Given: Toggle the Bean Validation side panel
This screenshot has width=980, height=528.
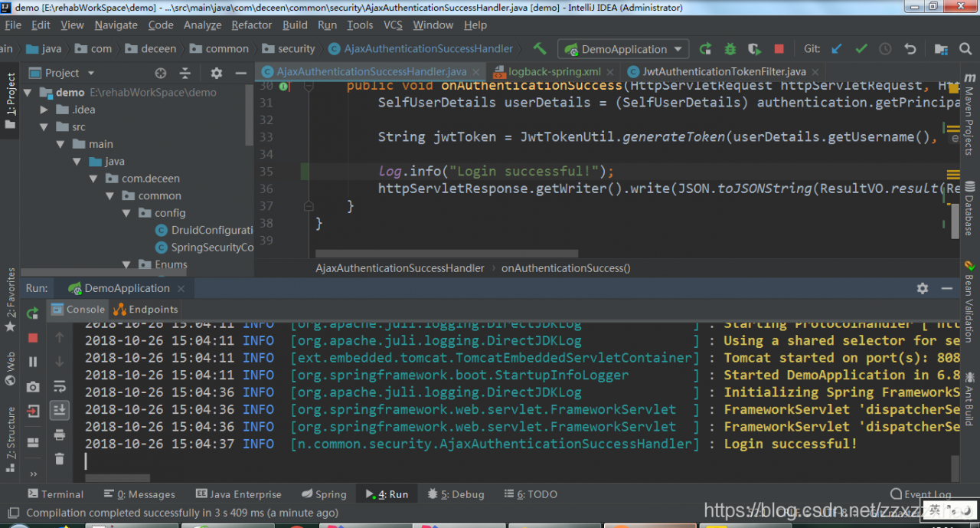Looking at the screenshot, I should pos(969,301).
